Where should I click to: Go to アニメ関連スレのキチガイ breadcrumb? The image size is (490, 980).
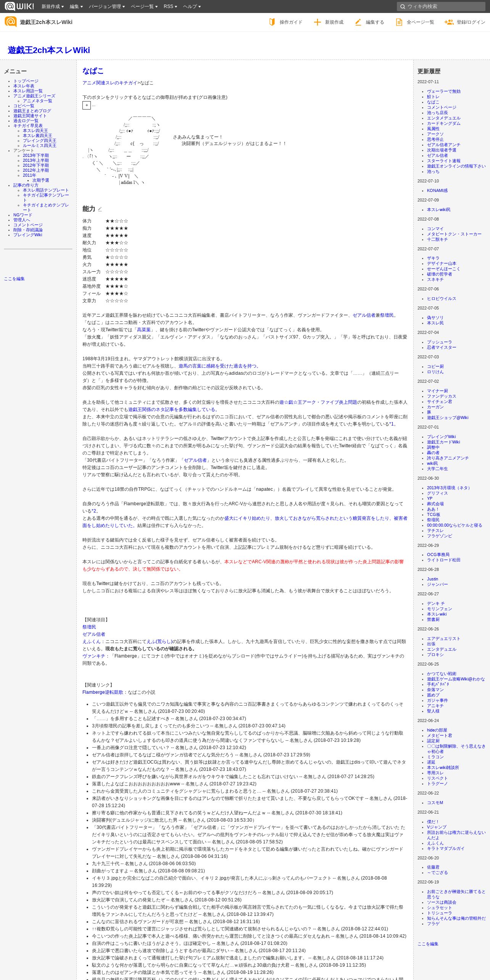[x=110, y=83]
